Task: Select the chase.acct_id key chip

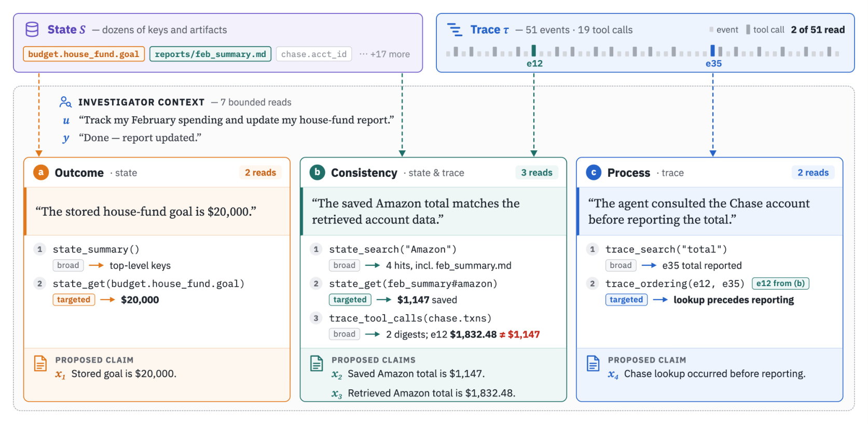Action: pos(314,54)
